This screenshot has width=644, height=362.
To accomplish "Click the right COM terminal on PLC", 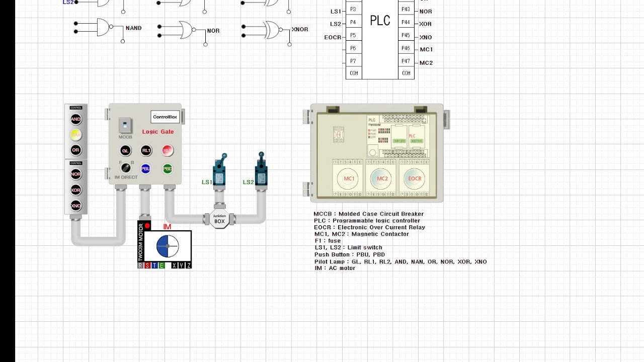I will [406, 73].
